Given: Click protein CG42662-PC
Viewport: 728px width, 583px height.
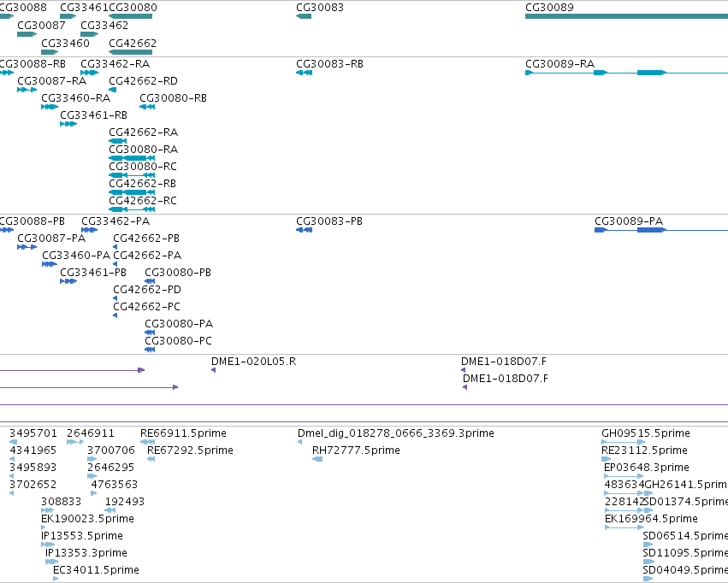Looking at the screenshot, I should (115, 315).
